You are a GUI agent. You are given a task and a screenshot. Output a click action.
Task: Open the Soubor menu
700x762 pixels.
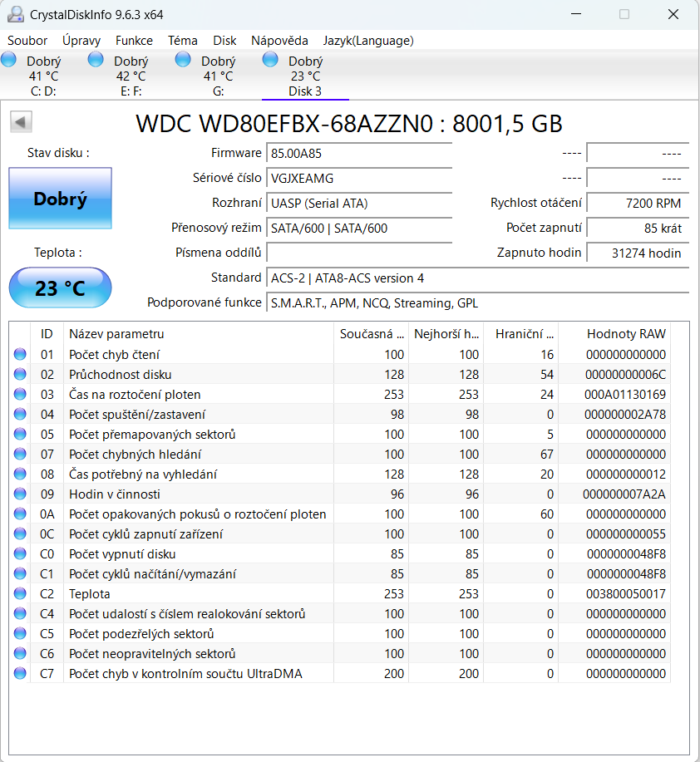pos(27,40)
